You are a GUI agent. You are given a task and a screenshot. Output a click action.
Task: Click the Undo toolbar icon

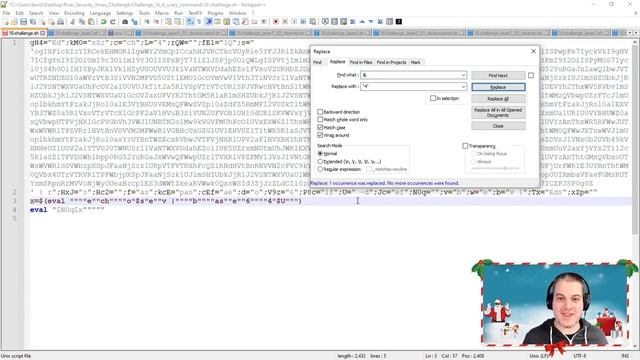(104, 22)
